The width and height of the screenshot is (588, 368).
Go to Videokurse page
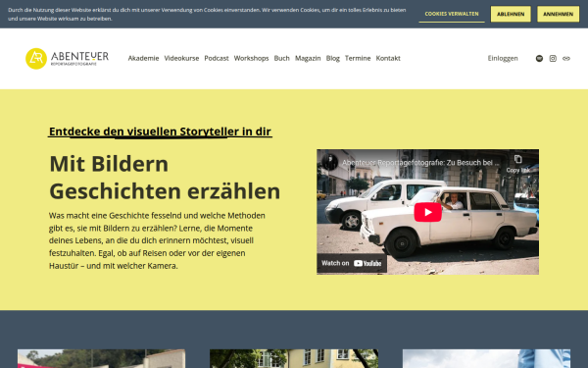click(x=181, y=58)
